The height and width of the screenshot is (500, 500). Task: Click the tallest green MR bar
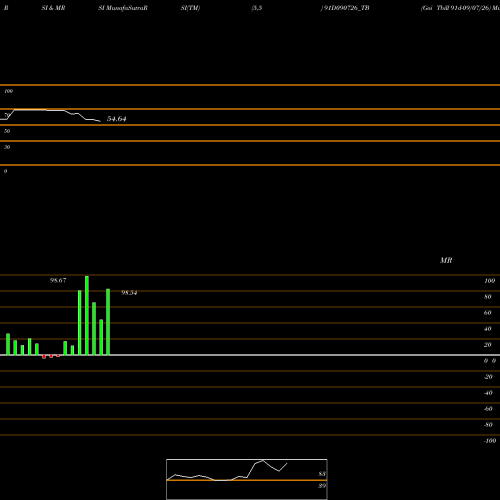click(87, 315)
